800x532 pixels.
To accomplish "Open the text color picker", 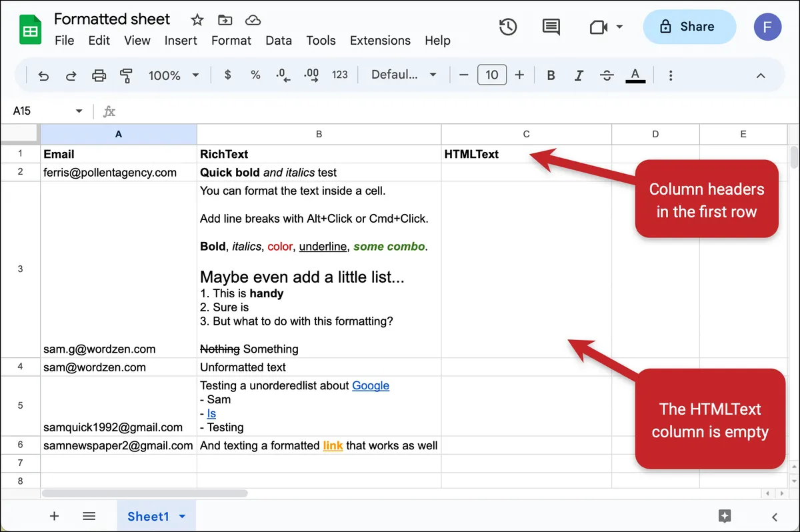I will [635, 75].
